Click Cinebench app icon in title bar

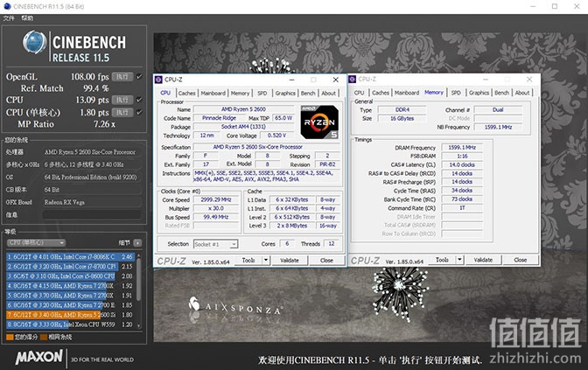tap(7, 6)
